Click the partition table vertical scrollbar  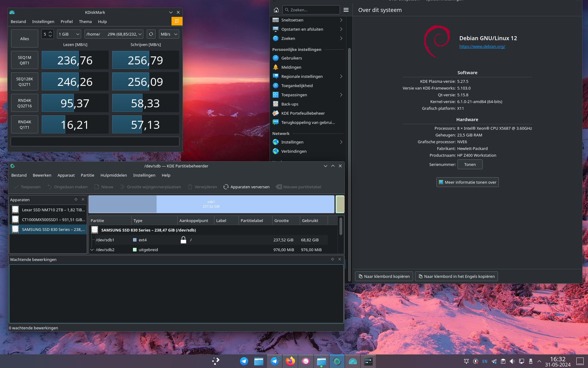coord(341,227)
